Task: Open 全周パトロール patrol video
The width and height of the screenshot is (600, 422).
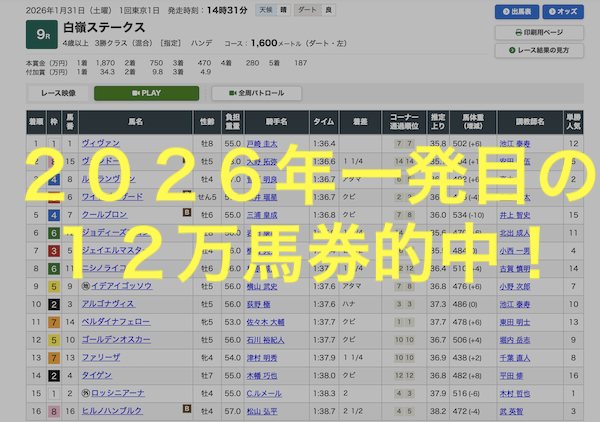Action: pos(256,93)
